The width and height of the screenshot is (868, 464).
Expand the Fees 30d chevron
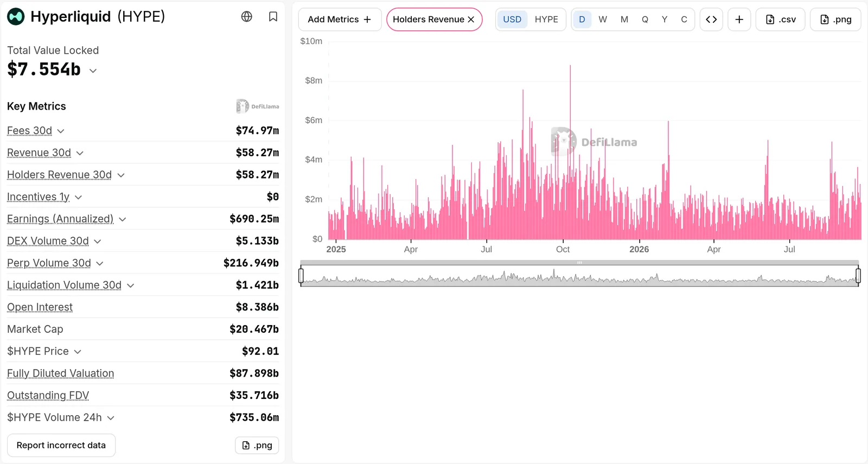(61, 131)
